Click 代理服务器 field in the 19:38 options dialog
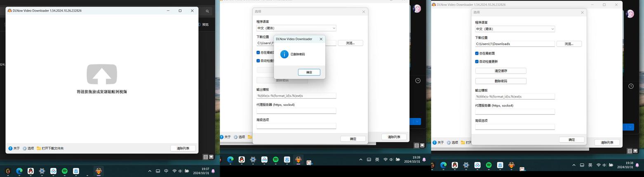Image resolution: width=644 pixels, height=177 pixels. coord(515,112)
